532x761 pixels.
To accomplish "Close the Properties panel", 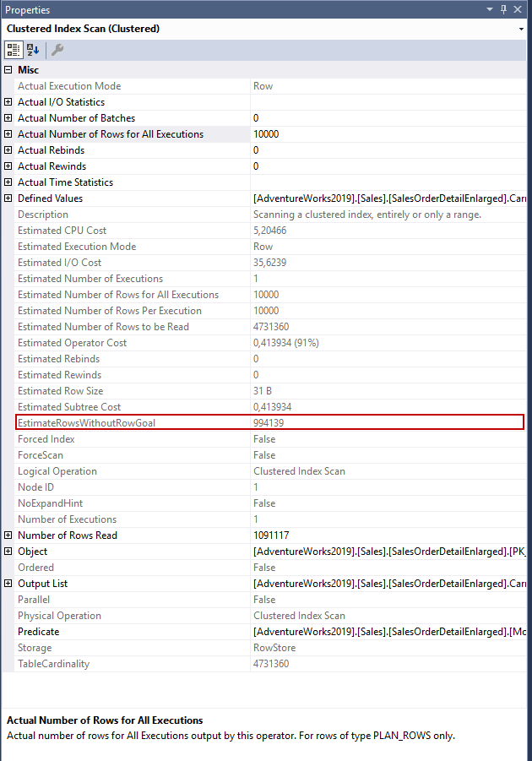I will (x=520, y=9).
